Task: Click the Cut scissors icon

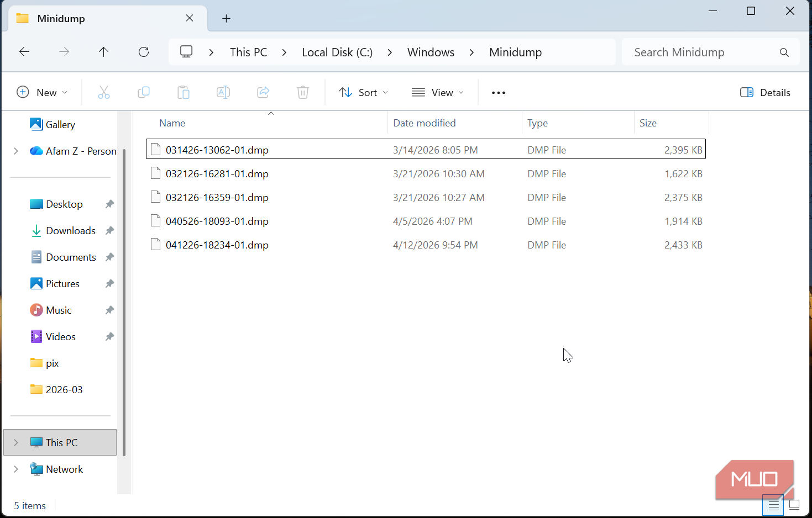Action: click(x=104, y=92)
